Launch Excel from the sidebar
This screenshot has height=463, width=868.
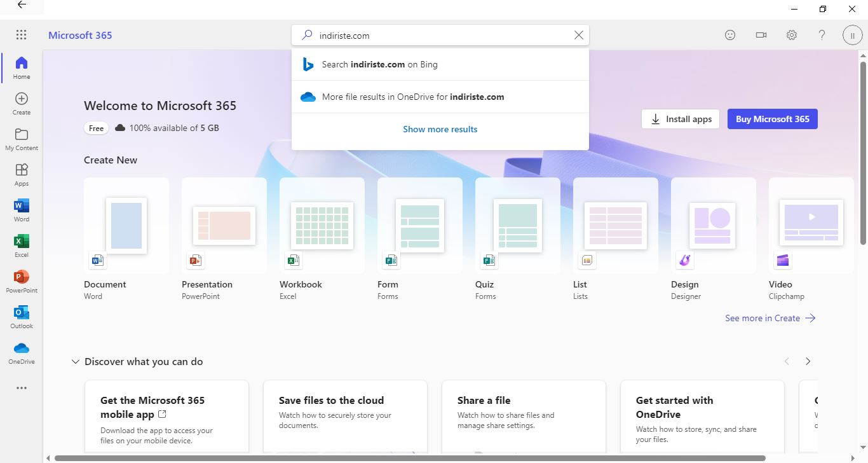[22, 245]
